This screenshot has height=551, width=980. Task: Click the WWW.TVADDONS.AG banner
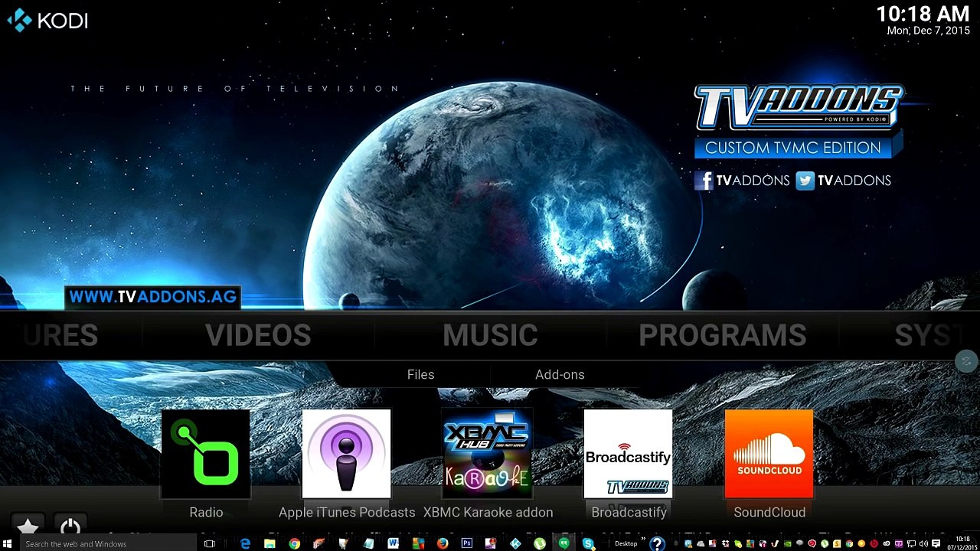[152, 297]
